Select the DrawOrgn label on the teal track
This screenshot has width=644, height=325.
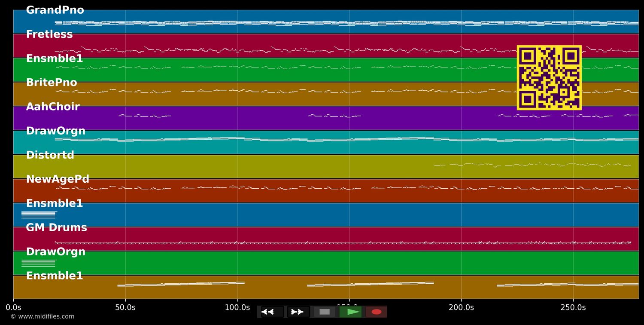coord(56,131)
